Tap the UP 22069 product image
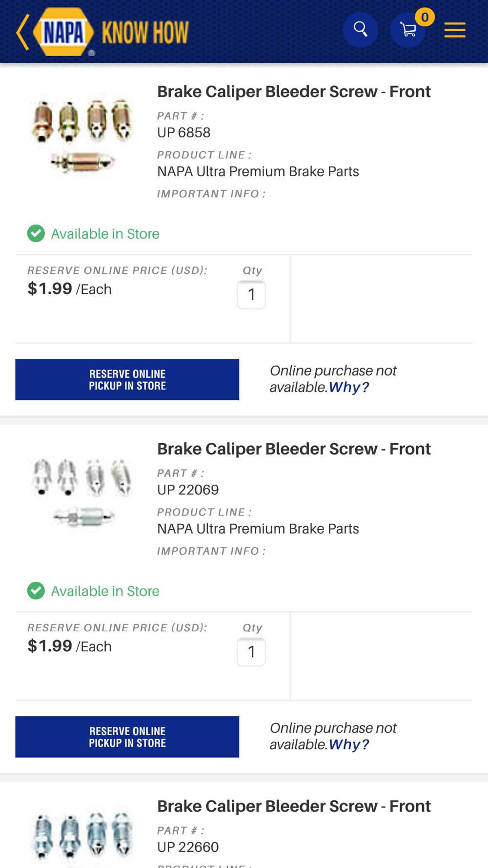 point(81,492)
